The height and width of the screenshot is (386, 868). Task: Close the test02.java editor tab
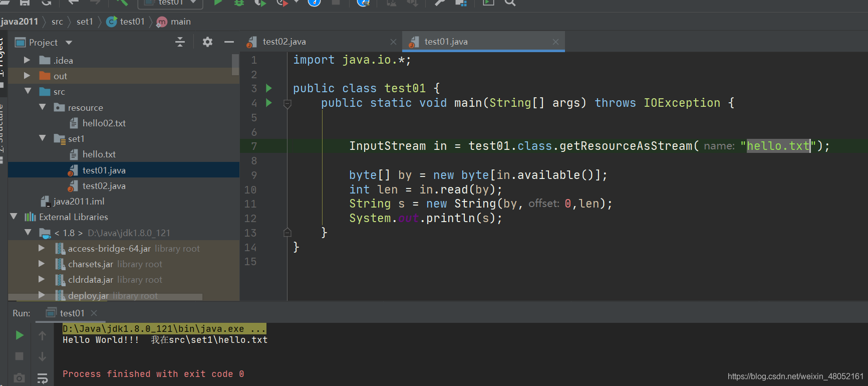pyautogui.click(x=393, y=42)
